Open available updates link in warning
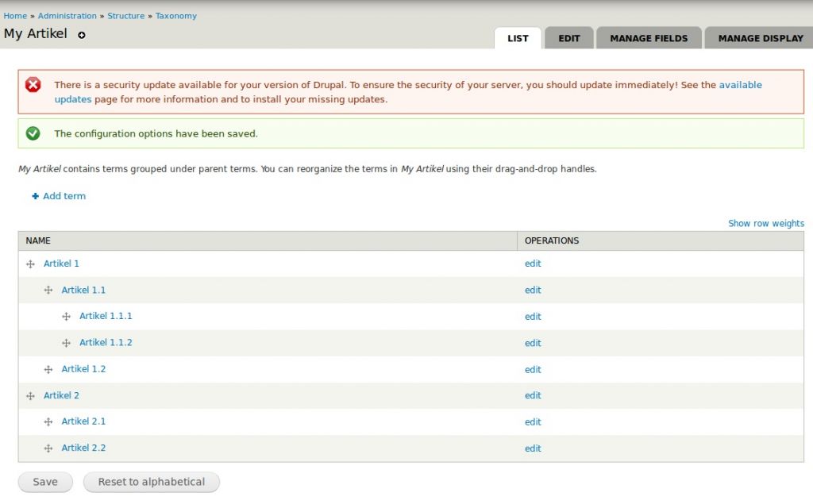813x504 pixels. click(739, 85)
